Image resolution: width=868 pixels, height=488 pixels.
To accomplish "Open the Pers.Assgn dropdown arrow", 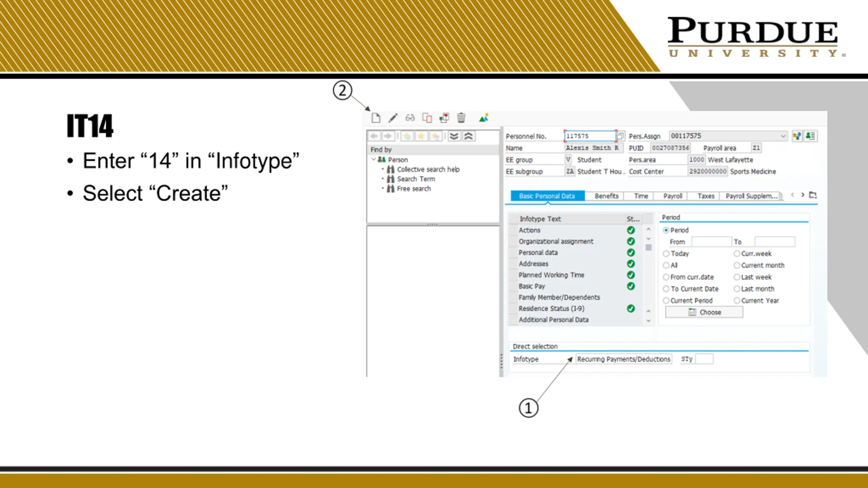I will point(783,136).
